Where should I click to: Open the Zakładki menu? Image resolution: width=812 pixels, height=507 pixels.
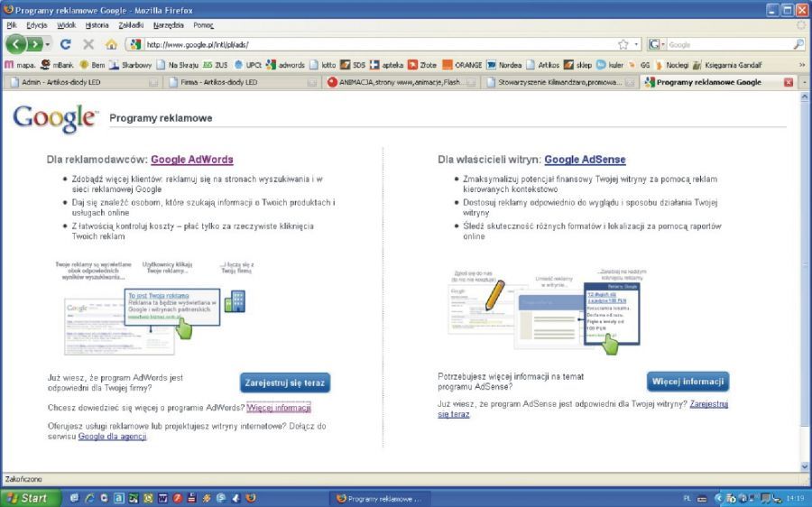click(131, 25)
